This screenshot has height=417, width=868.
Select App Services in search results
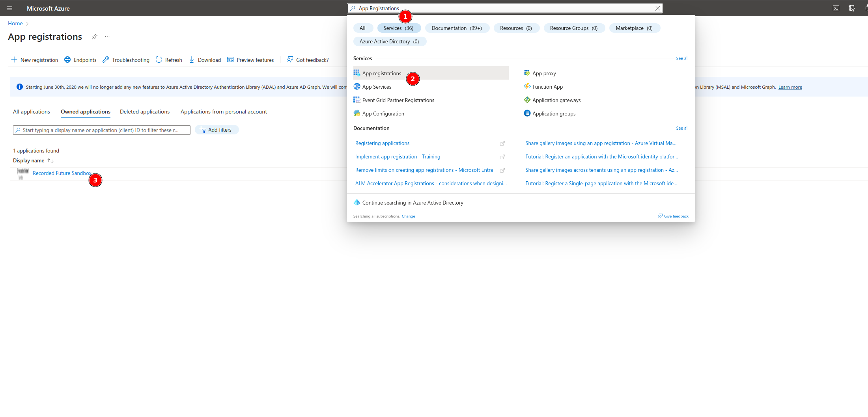[377, 87]
